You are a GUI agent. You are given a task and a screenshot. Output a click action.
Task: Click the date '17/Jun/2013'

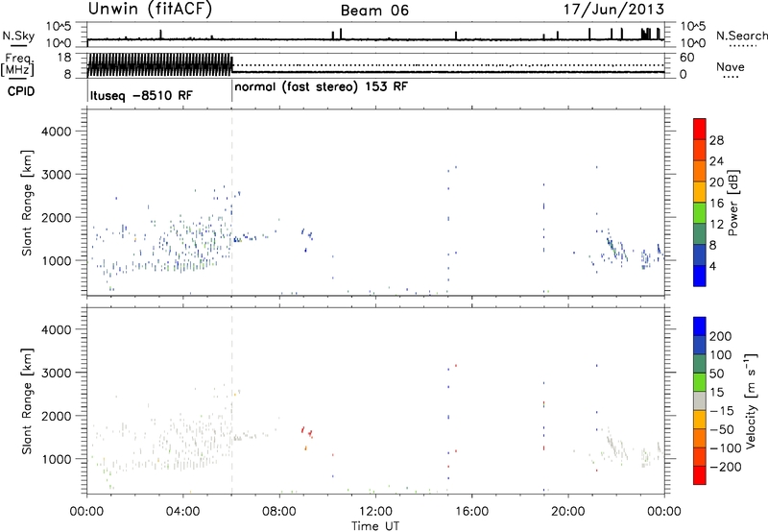coord(614,10)
